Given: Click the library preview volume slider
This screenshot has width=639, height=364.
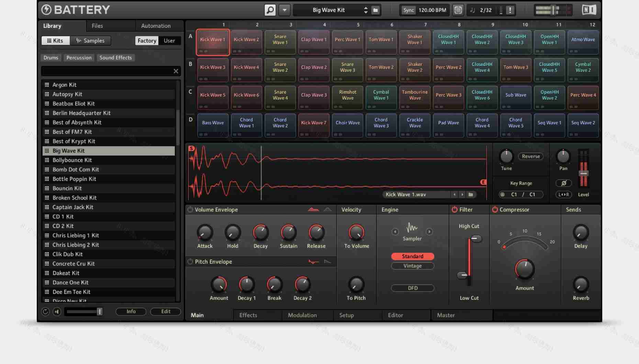Looking at the screenshot, I should 83,311.
